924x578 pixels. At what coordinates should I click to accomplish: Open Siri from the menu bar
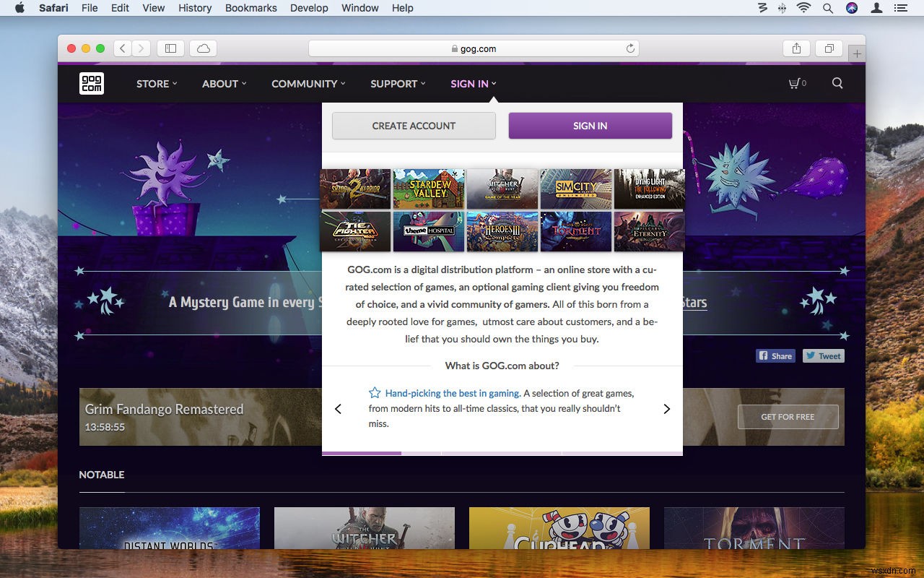(x=852, y=8)
